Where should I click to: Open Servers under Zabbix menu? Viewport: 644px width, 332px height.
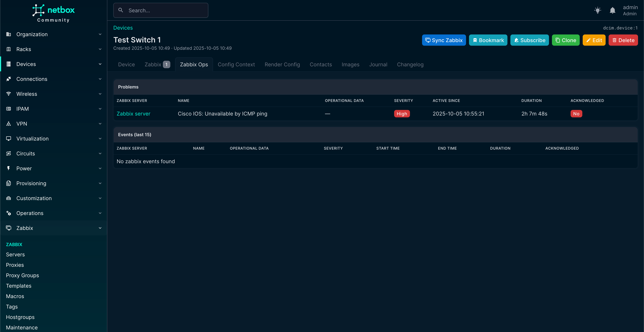tap(15, 254)
